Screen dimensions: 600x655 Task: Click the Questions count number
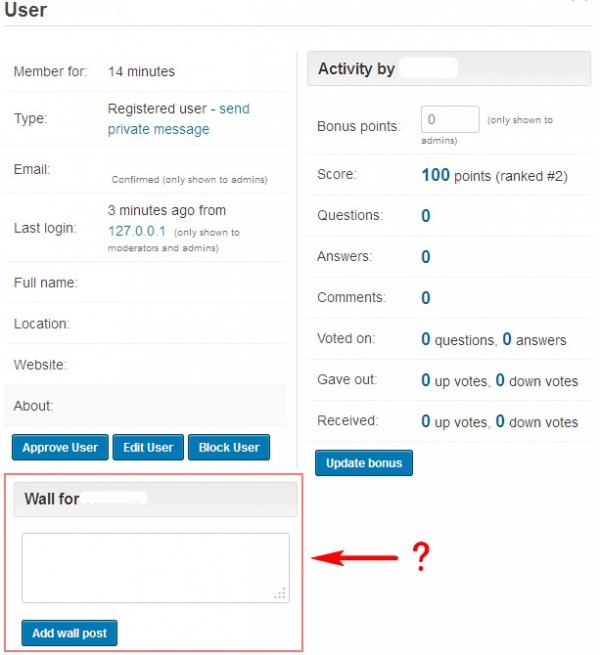coord(426,216)
